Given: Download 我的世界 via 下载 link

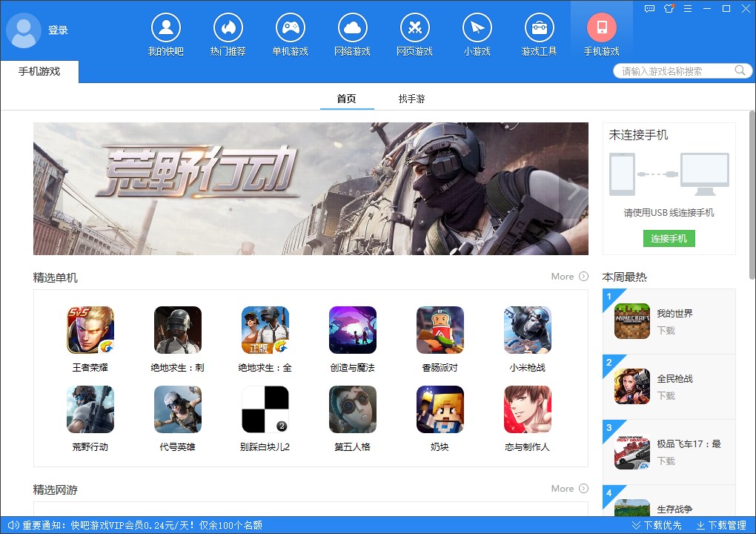Looking at the screenshot, I should point(666,331).
